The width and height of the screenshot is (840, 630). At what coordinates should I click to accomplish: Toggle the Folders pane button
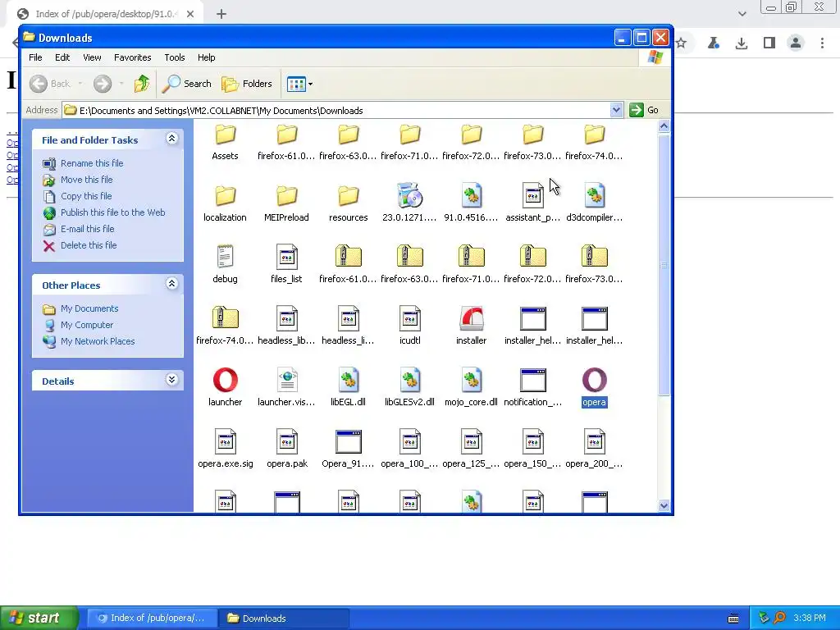pyautogui.click(x=247, y=84)
